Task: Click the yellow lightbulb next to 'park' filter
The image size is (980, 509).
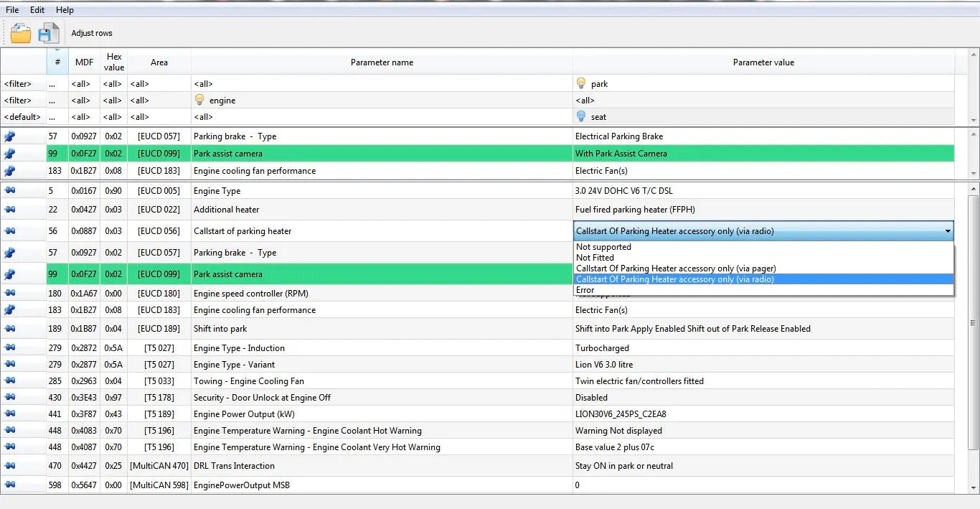Action: 581,84
